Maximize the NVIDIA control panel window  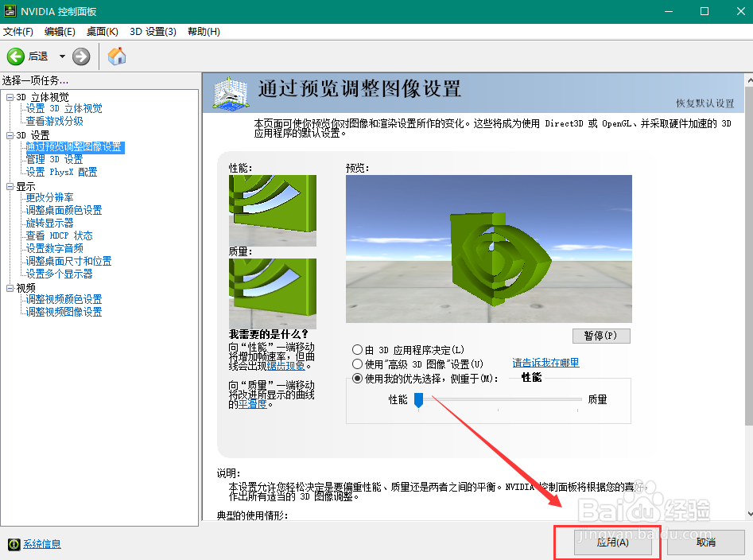(704, 11)
